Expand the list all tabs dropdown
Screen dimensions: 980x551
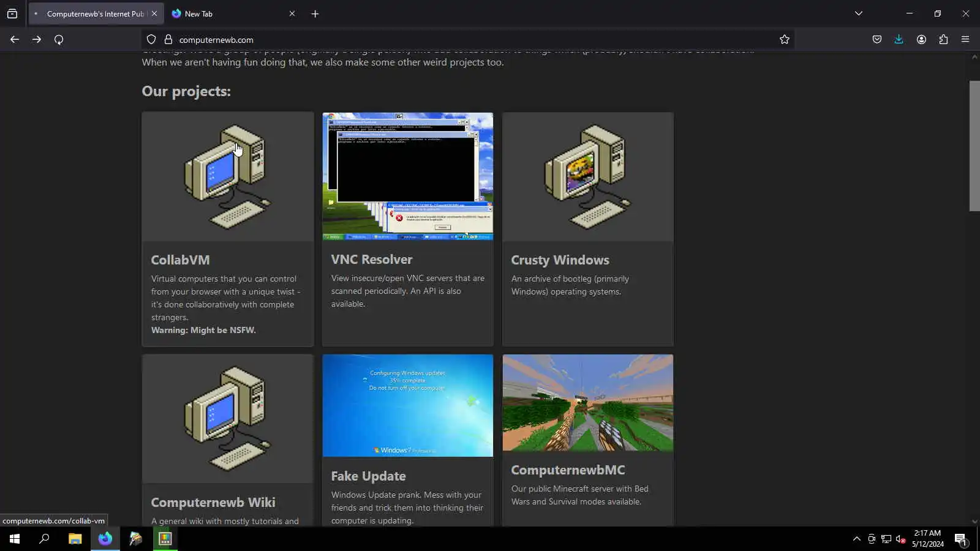coord(859,13)
